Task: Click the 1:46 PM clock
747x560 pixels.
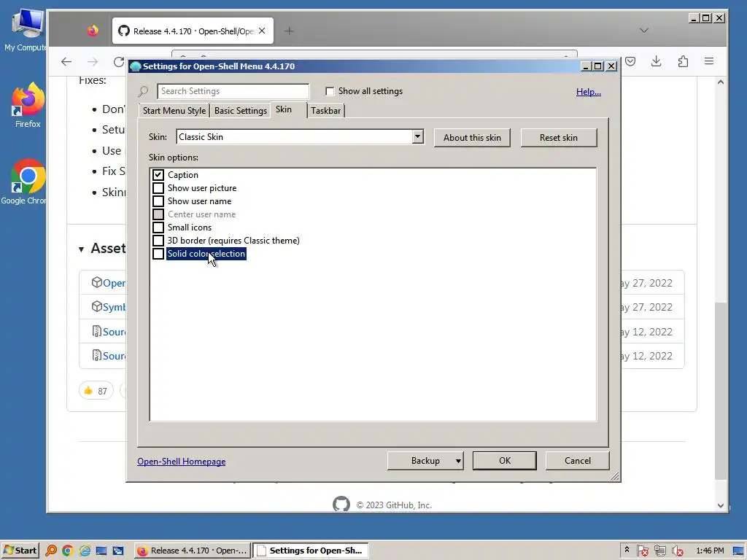Action: point(710,551)
